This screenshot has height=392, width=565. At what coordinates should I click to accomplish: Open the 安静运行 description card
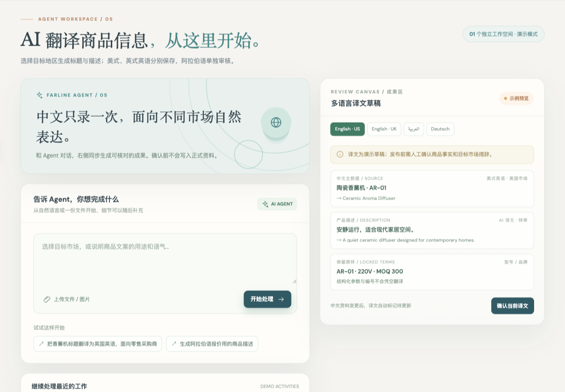pos(432,230)
